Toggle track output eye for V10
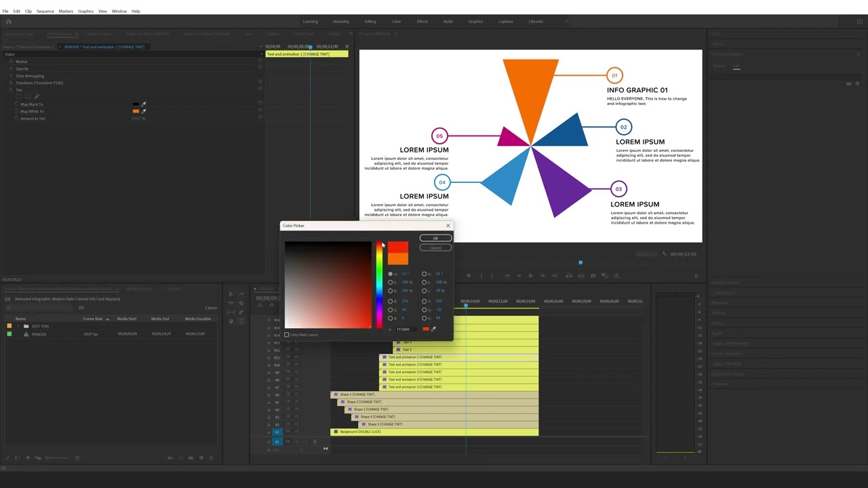Viewport: 868px width, 488px height. pos(296,365)
